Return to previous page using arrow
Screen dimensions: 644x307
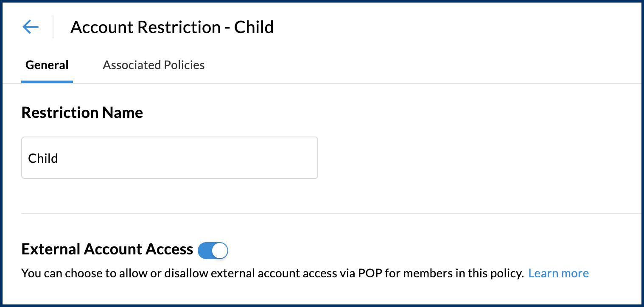coord(31,27)
